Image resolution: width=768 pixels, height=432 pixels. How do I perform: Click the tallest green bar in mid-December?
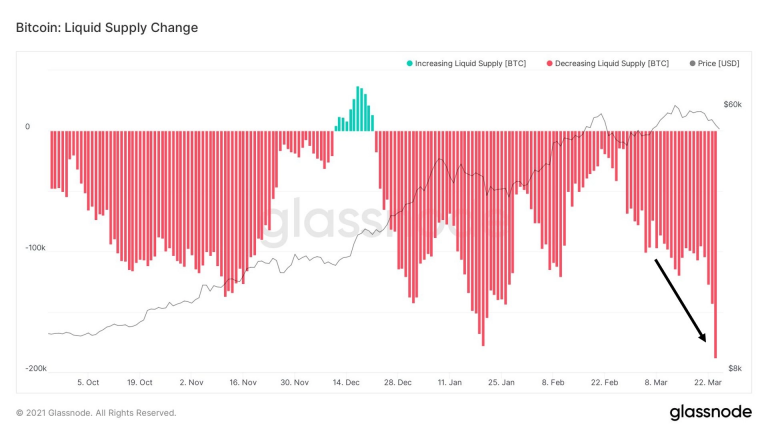tap(358, 109)
